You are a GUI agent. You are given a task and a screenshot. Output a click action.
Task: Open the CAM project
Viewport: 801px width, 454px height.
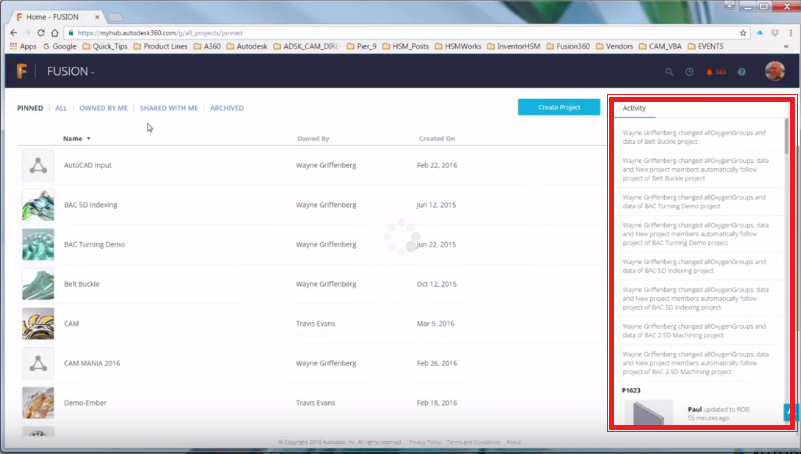[72, 323]
